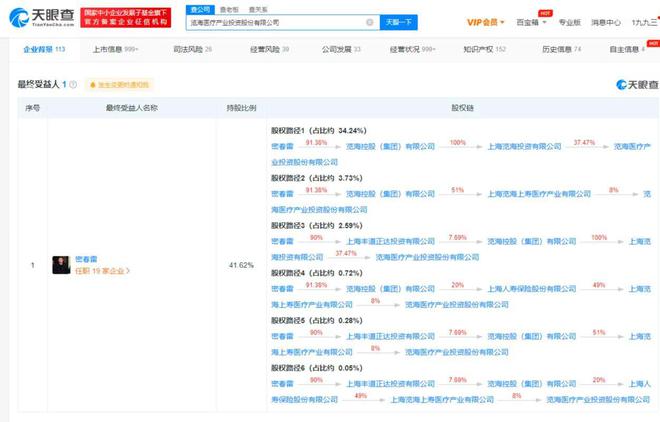The image size is (660, 422).
Task: Open 览海控股(集团)有限公司 in 股权路径5
Action: tap(532, 337)
